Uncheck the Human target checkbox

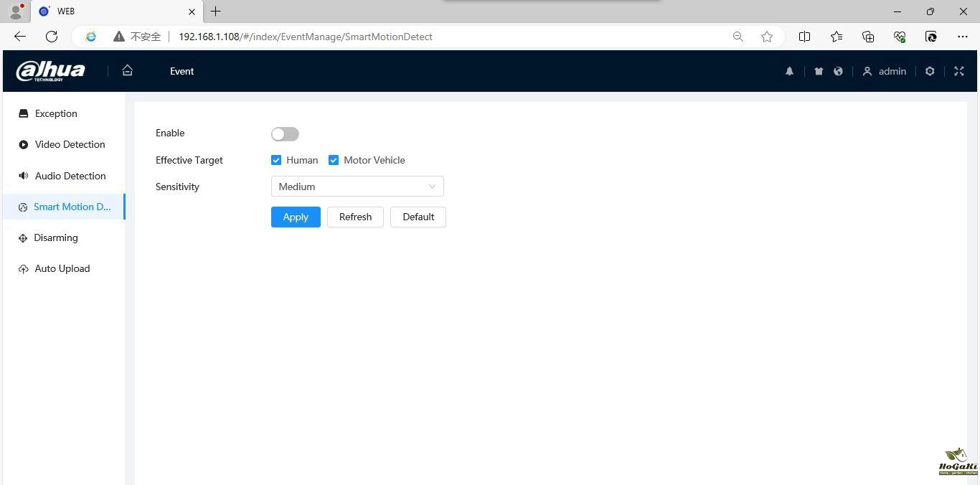(276, 160)
